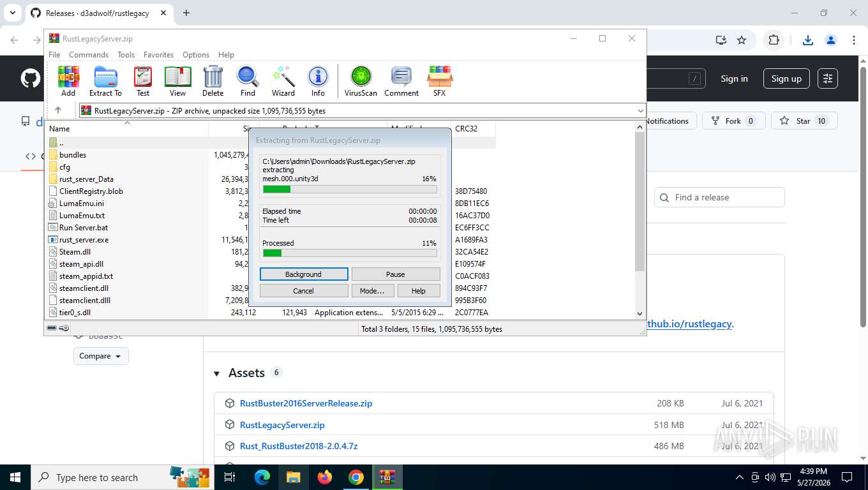This screenshot has width=868, height=490.
Task: Click Help button in extraction dialog
Action: tap(419, 291)
